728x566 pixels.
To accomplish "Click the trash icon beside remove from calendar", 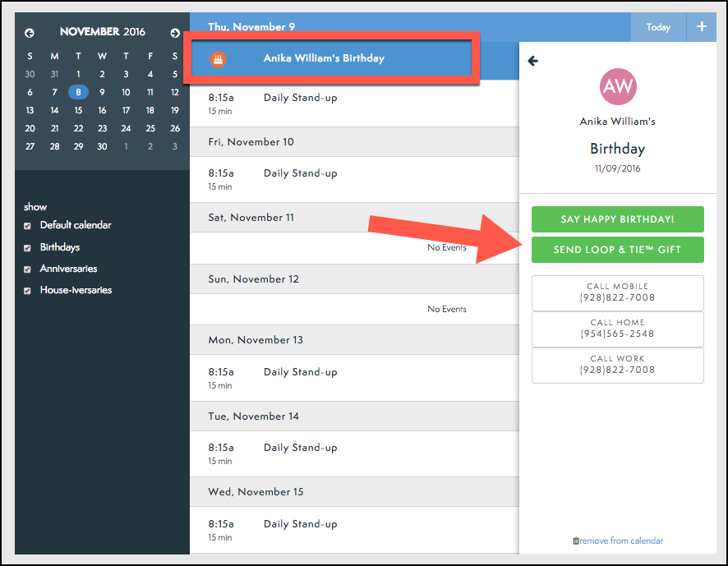I will 575,541.
